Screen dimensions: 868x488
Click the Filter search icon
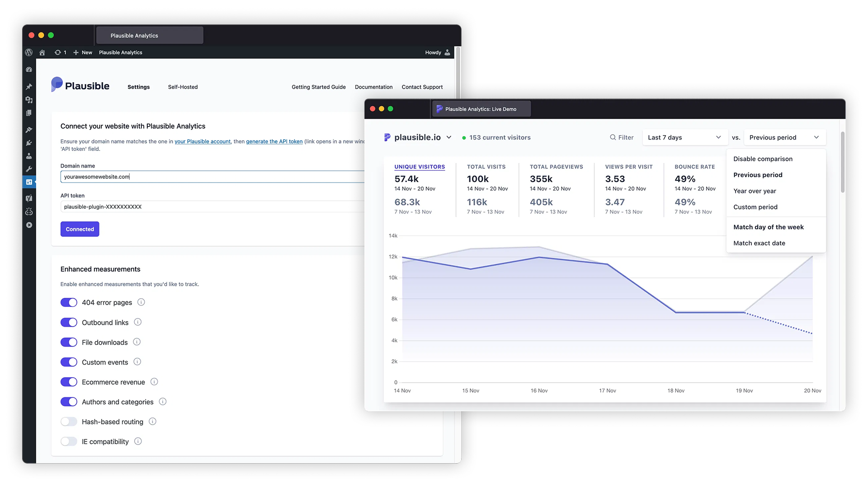coord(613,137)
